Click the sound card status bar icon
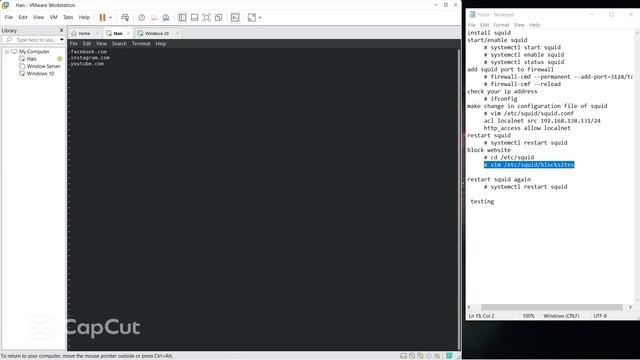 click(x=437, y=356)
